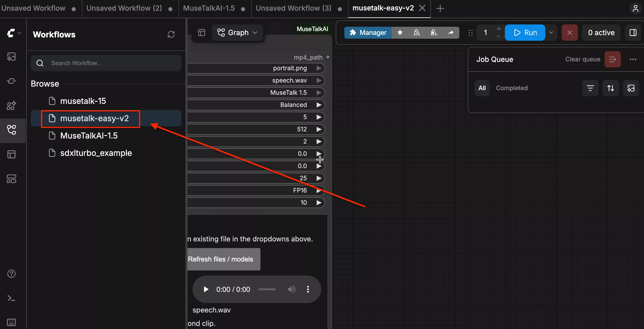The image size is (644, 329).
Task: Advance the MuseTalk 1.5 version arrow
Action: click(x=319, y=93)
